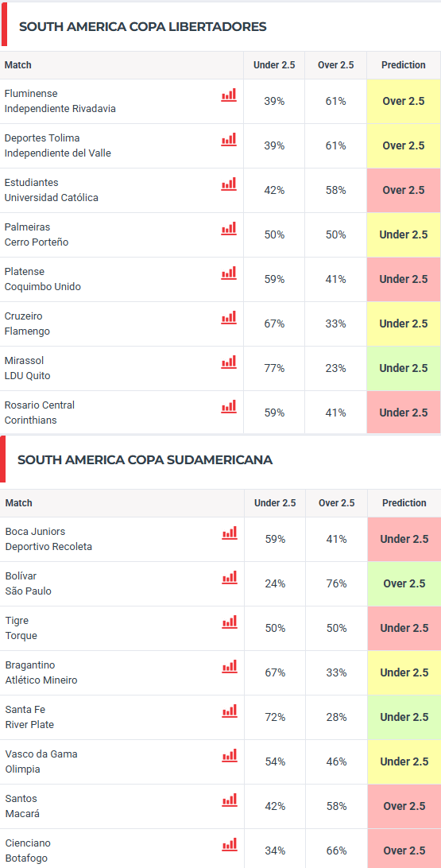Screen dimensions: 441x868
Task: Open the Vasco da Gama vs Olimpia match
Action: (41, 761)
